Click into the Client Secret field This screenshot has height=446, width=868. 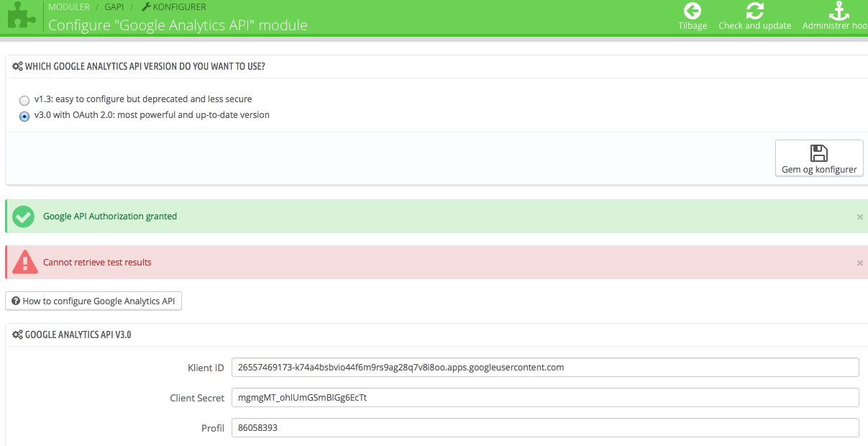point(545,398)
